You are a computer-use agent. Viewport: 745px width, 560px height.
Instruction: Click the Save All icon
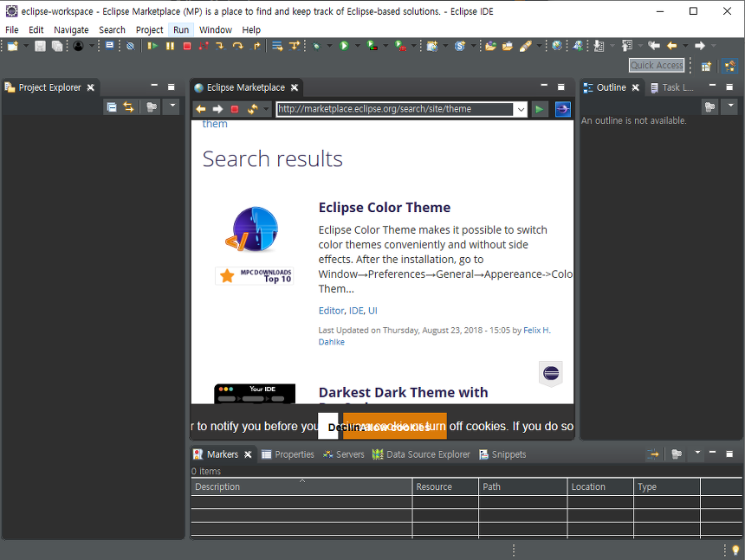[57, 46]
